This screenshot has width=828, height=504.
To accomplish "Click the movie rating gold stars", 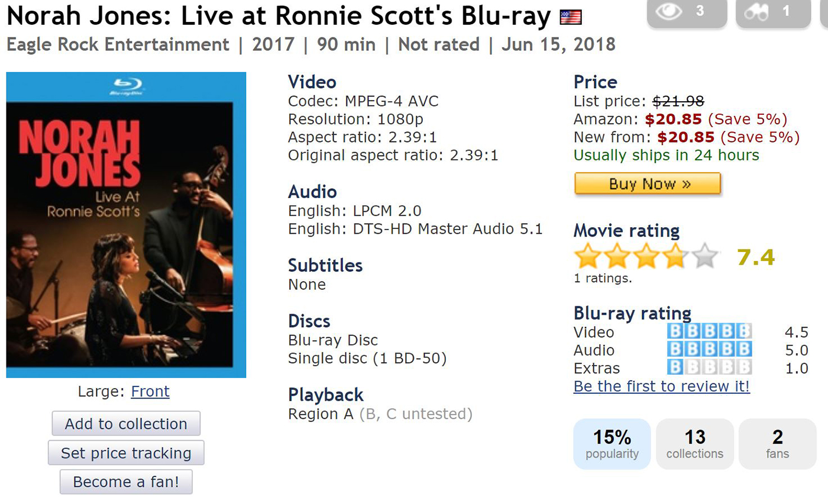I will pos(646,257).
